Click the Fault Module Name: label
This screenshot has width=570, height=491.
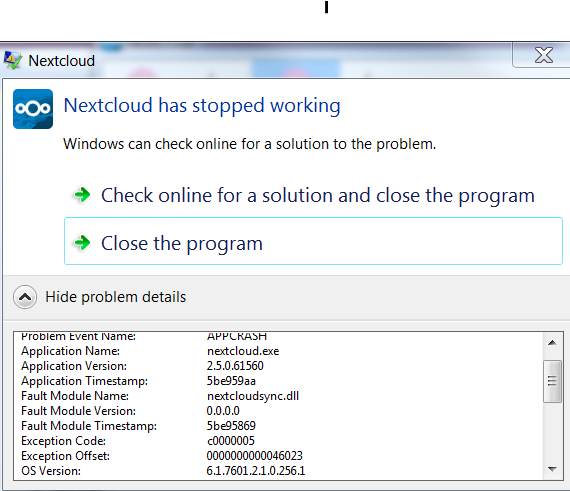point(75,396)
